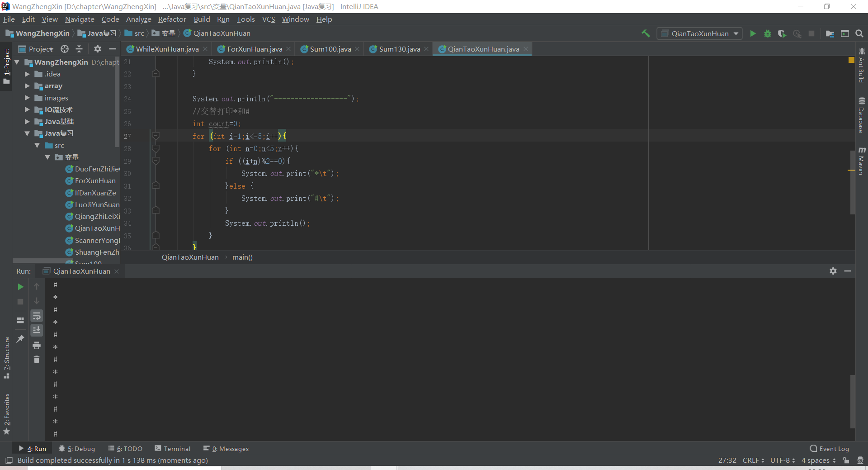Change file encoding UTF-8 in status bar

(783, 461)
